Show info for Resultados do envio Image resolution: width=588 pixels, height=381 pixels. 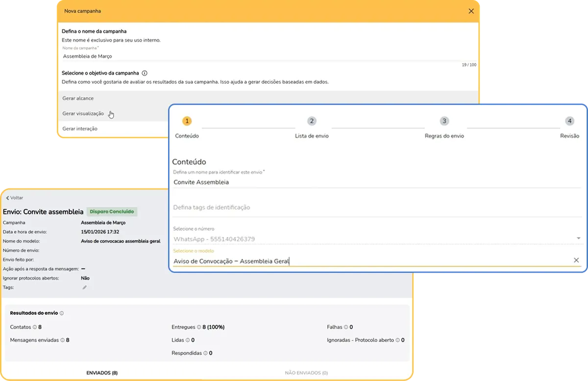(62, 313)
